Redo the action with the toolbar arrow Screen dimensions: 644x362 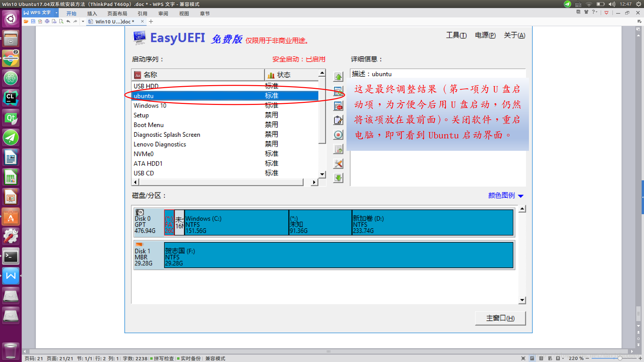75,21
